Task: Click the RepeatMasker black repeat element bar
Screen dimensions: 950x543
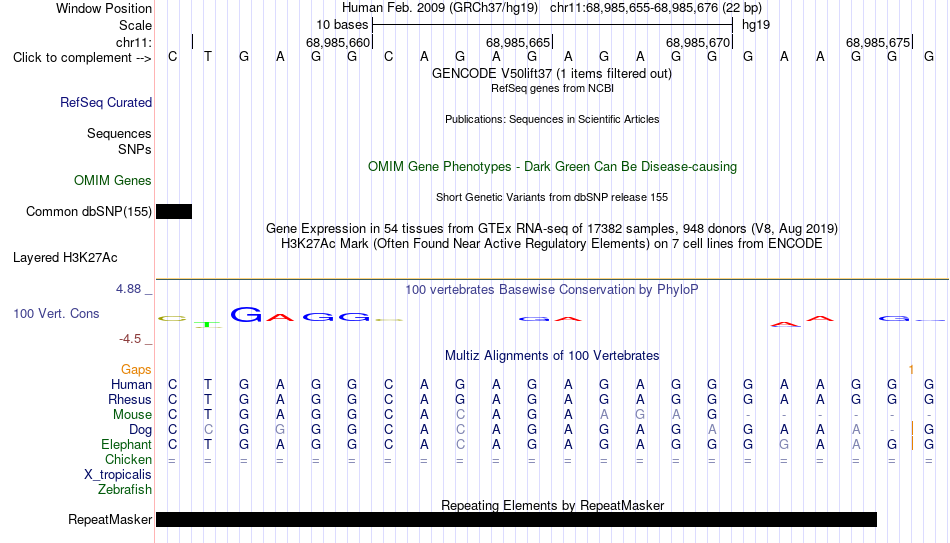Action: click(516, 519)
